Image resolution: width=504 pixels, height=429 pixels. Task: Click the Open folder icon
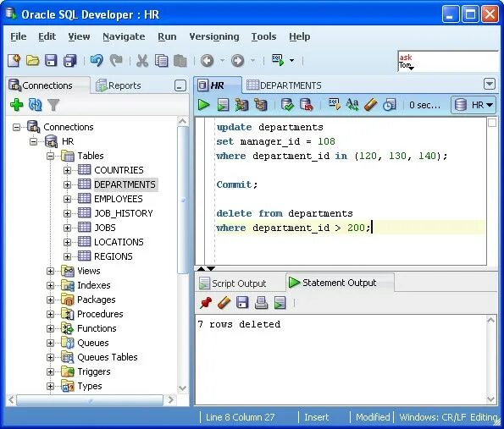[32, 60]
